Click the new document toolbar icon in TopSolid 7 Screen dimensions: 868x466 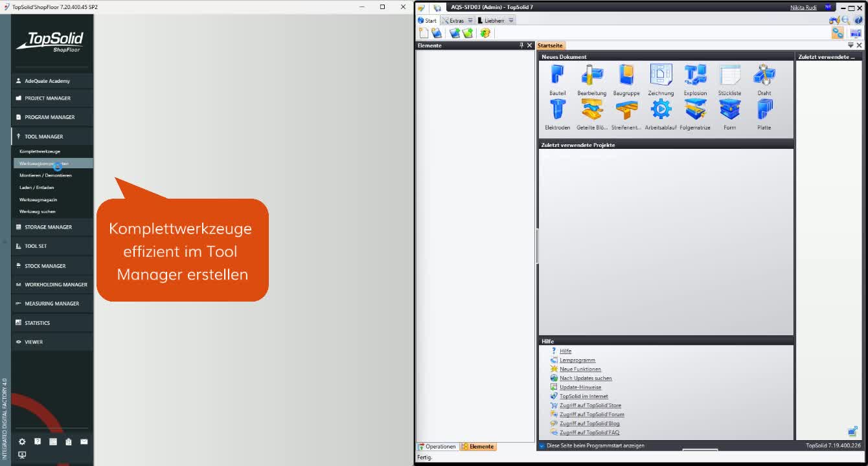424,33
